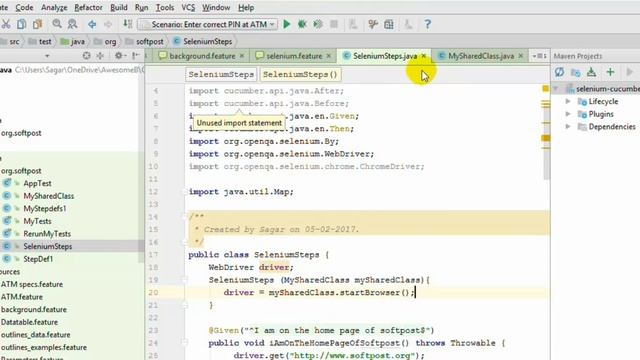Open the Code menu
The width and height of the screenshot is (640, 360).
click(24, 7)
